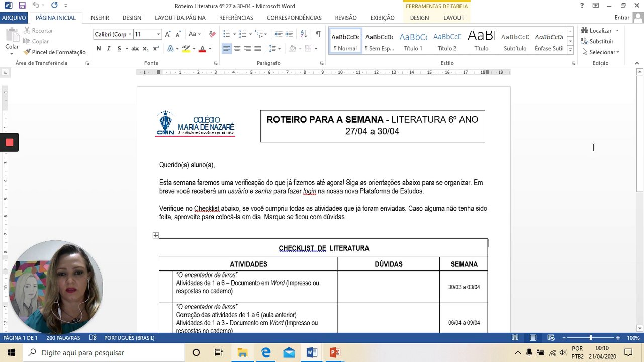This screenshot has width=644, height=362.
Task: Click the zoom slider handle
Action: click(x=591, y=338)
